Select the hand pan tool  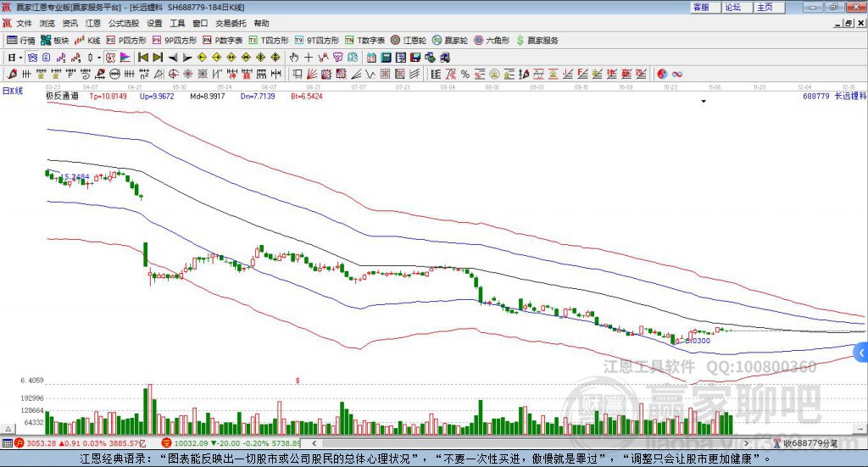coord(293,57)
